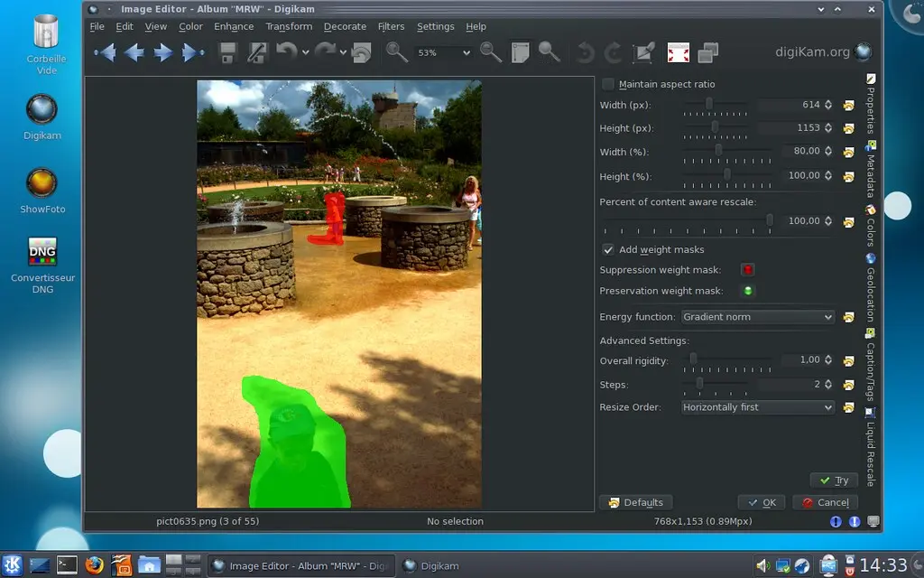Open the Energy function dropdown
Image resolution: width=924 pixels, height=578 pixels.
(x=757, y=317)
